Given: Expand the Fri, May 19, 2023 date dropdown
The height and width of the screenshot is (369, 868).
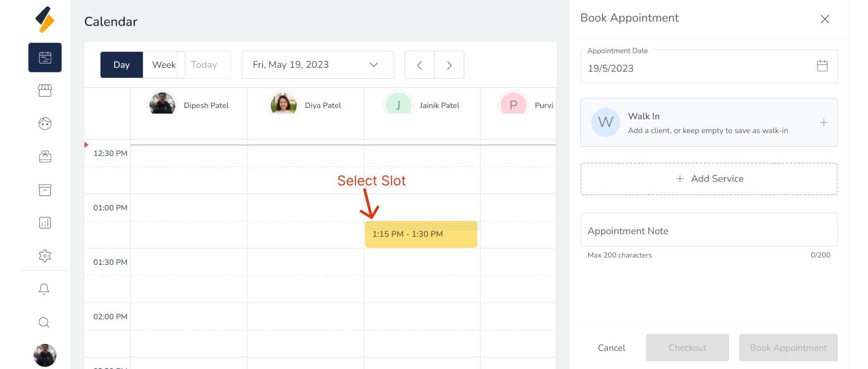Looking at the screenshot, I should (317, 65).
